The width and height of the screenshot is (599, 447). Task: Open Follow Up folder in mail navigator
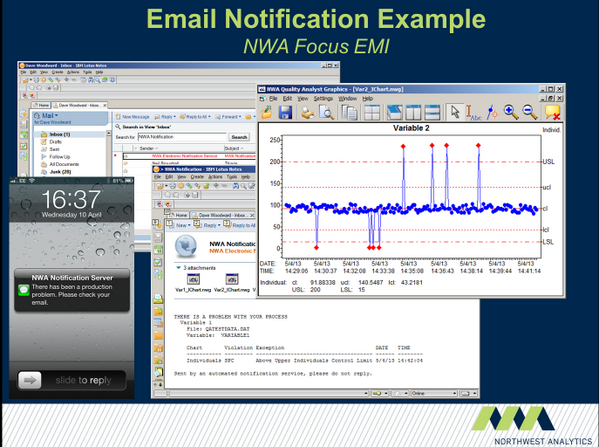[x=60, y=157]
